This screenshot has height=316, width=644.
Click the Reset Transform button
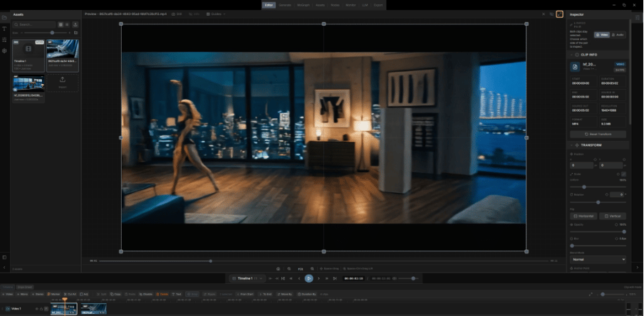pyautogui.click(x=598, y=134)
